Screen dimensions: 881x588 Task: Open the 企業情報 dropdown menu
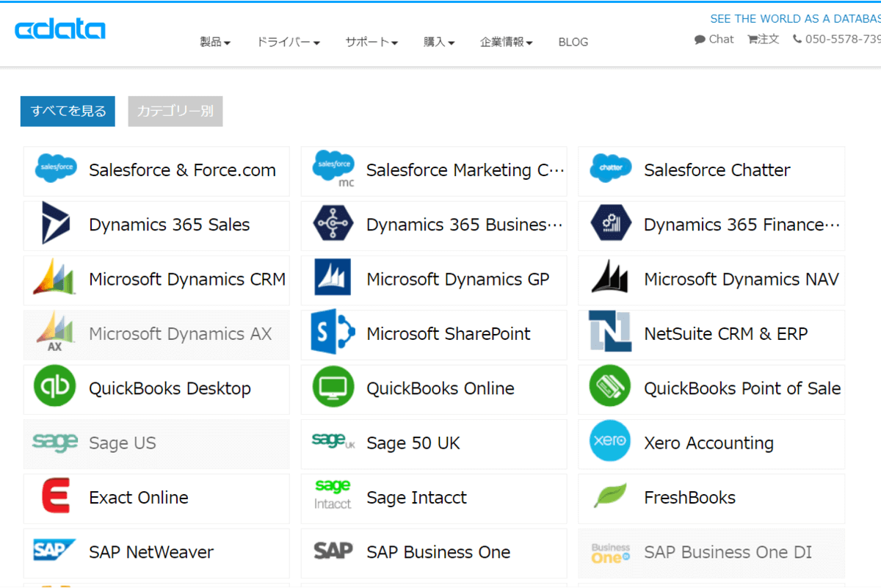507,43
